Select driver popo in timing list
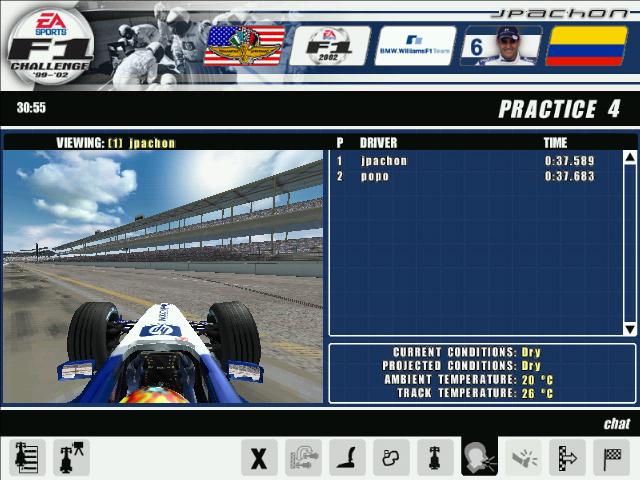Viewport: 640px width, 480px height. pyautogui.click(x=375, y=176)
